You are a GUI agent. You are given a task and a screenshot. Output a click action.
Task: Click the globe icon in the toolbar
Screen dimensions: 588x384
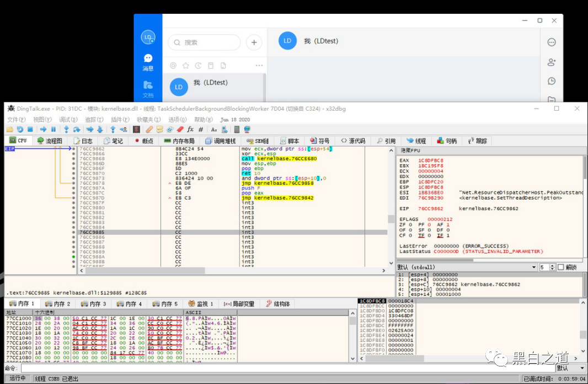(247, 129)
